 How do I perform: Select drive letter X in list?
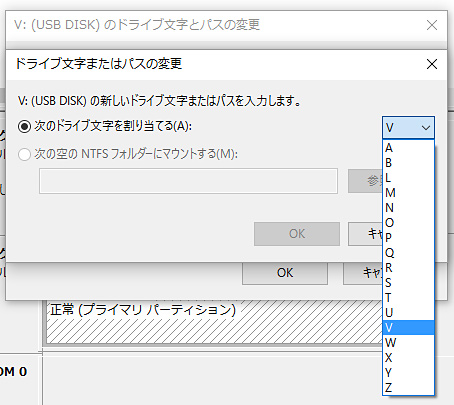[408, 358]
